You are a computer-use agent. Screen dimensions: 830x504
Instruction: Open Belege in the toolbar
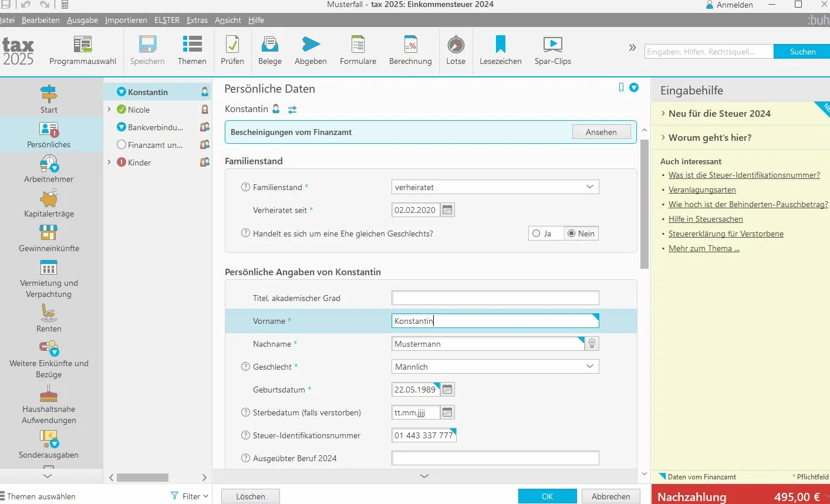[270, 45]
